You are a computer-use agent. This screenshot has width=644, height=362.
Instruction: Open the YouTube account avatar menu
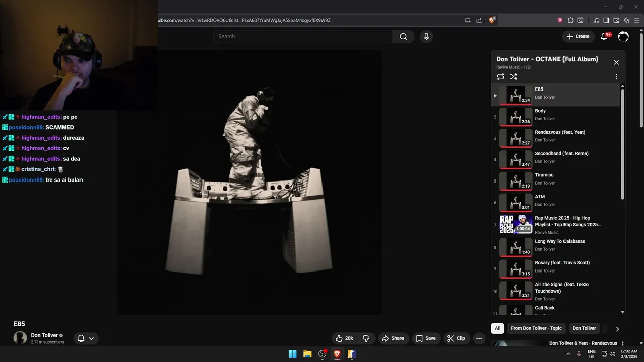click(x=623, y=36)
